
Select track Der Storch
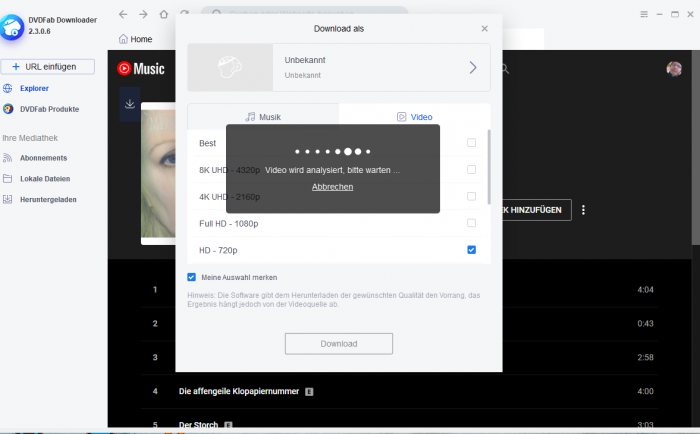198,424
